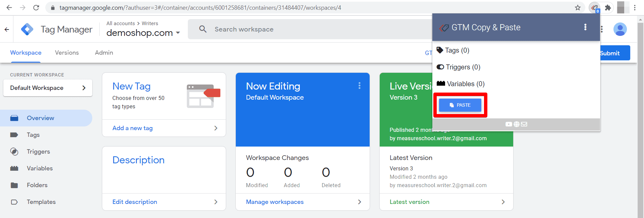Select Overview in the sidebar
This screenshot has width=644, height=218.
click(x=46, y=118)
